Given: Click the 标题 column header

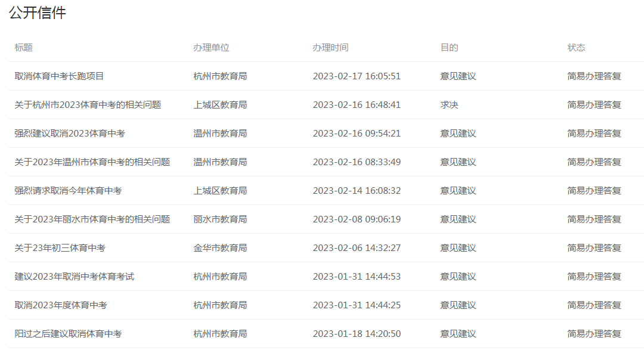Looking at the screenshot, I should pyautogui.click(x=23, y=48).
